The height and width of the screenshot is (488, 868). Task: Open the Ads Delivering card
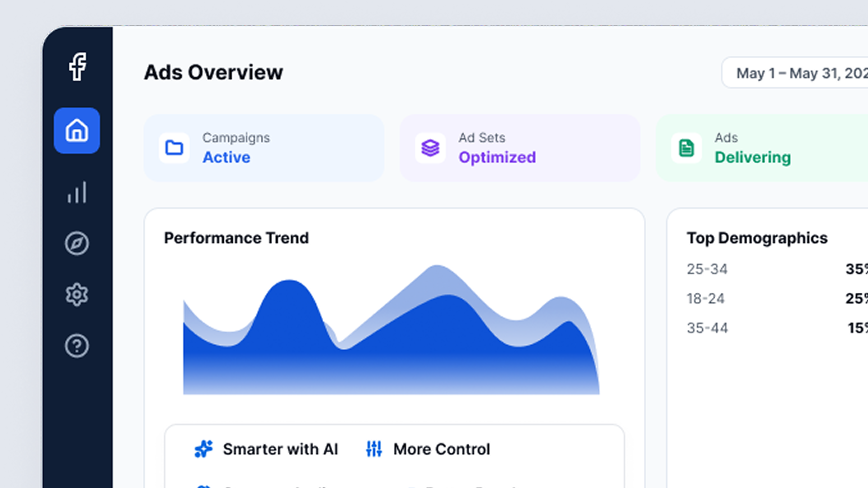click(762, 148)
